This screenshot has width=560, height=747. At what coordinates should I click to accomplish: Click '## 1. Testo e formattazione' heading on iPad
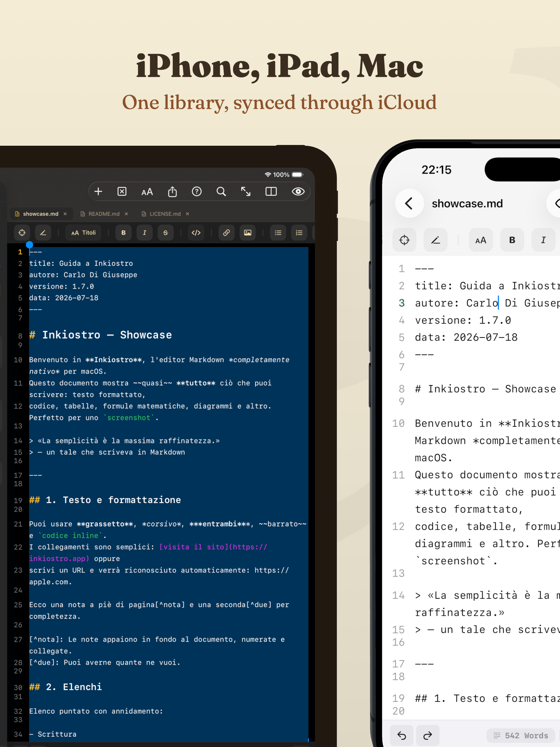[105, 500]
